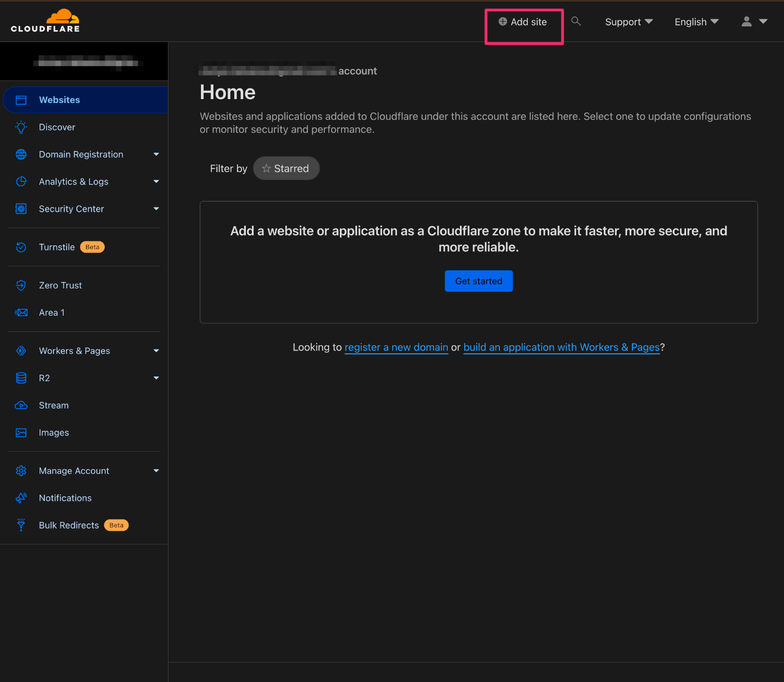Click the Zero Trust shield icon
Screen dimensions: 784x682
[21, 286]
